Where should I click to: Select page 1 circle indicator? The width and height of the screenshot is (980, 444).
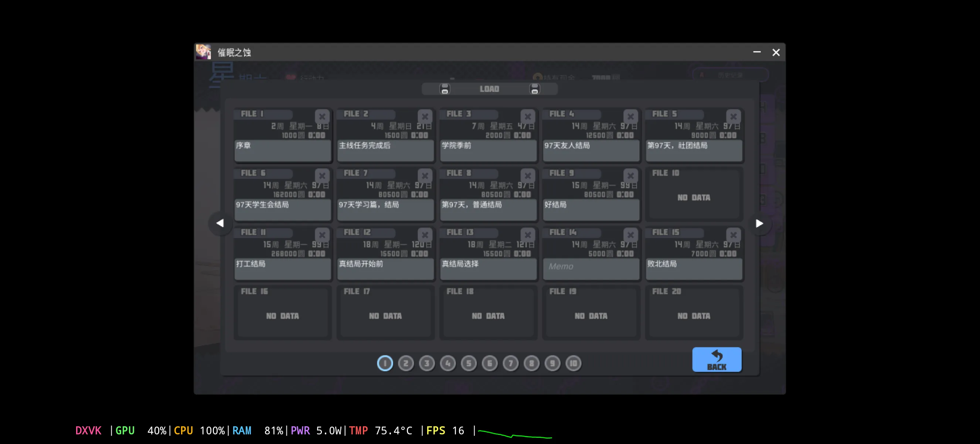pyautogui.click(x=385, y=363)
